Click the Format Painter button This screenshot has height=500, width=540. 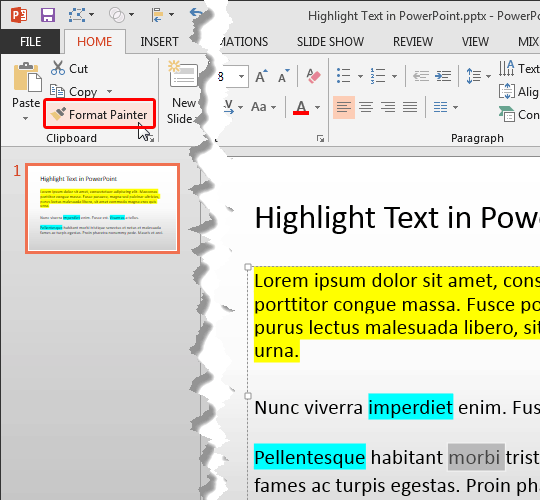click(100, 114)
